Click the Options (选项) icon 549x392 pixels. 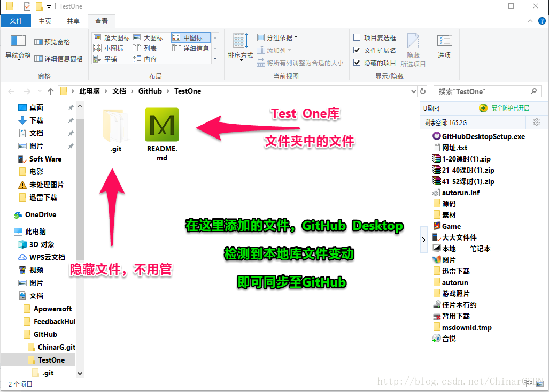point(444,41)
